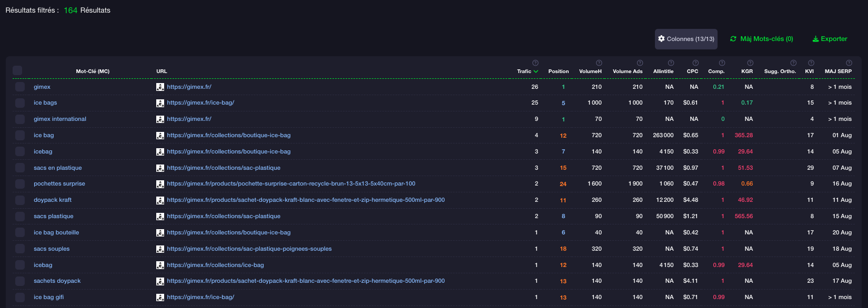
Task: Open the help icon above the CPC column
Action: [x=695, y=63]
